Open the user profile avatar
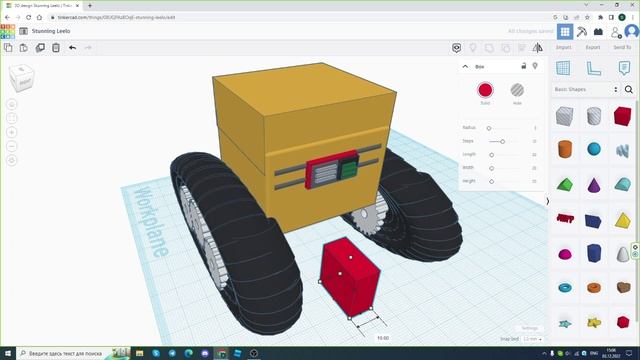Image resolution: width=640 pixels, height=360 pixels. (x=632, y=31)
